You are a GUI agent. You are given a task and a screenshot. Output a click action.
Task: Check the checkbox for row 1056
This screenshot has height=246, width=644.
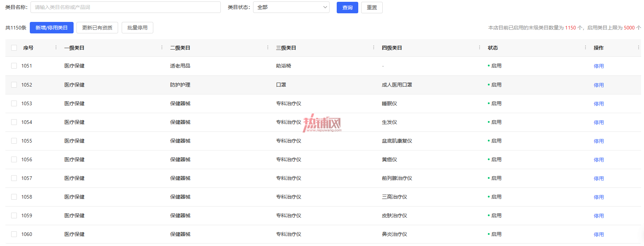(14, 159)
